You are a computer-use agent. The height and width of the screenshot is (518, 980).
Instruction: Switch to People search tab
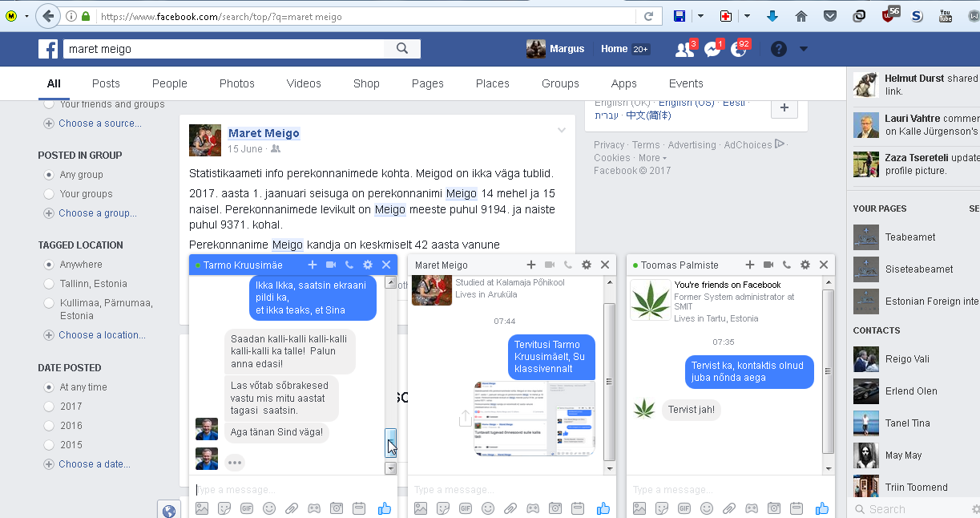click(x=170, y=83)
